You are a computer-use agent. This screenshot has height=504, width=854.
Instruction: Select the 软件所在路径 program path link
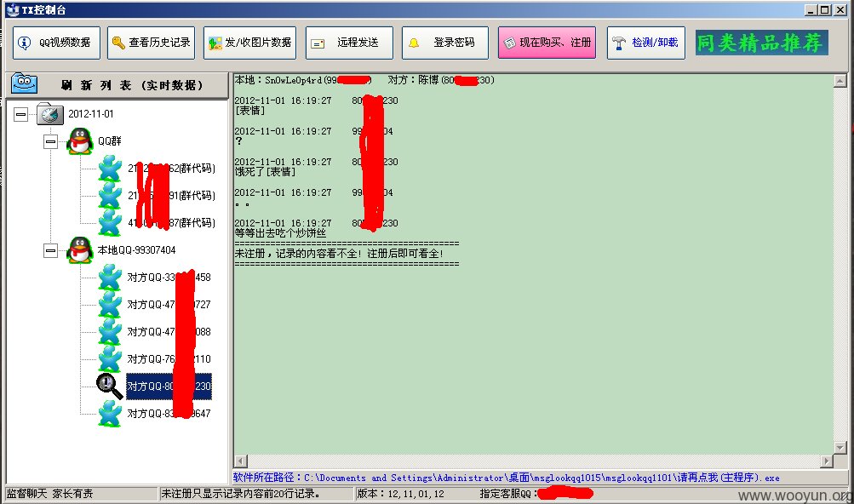[x=507, y=478]
